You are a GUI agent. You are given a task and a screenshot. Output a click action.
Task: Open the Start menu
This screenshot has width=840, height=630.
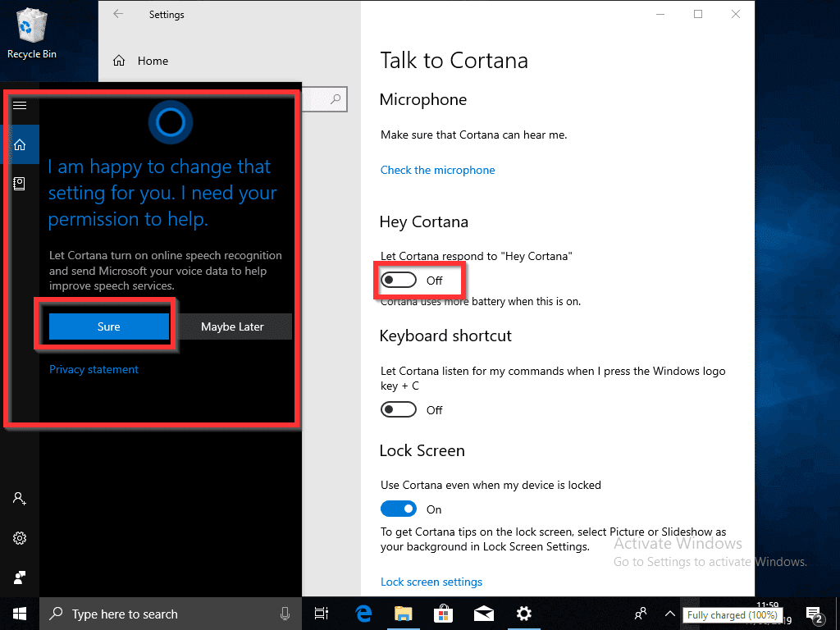pyautogui.click(x=19, y=614)
